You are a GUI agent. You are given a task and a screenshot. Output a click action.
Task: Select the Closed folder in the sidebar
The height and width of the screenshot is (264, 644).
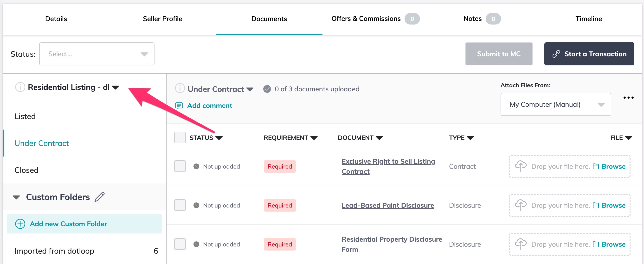26,170
